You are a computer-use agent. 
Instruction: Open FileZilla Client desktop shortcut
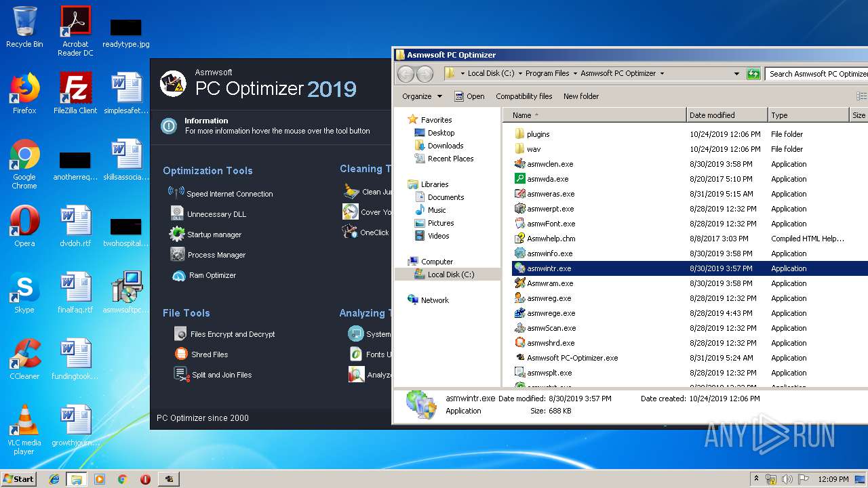(75, 94)
